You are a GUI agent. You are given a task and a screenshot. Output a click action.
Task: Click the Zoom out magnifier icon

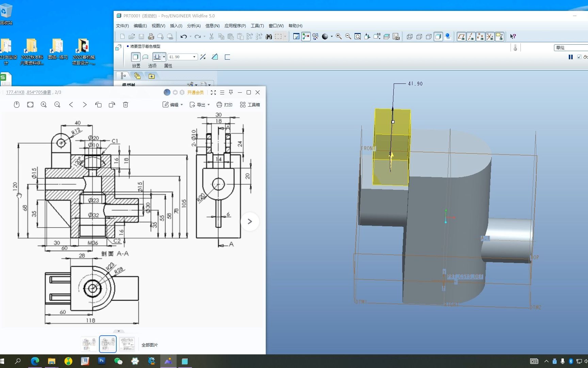click(x=348, y=36)
